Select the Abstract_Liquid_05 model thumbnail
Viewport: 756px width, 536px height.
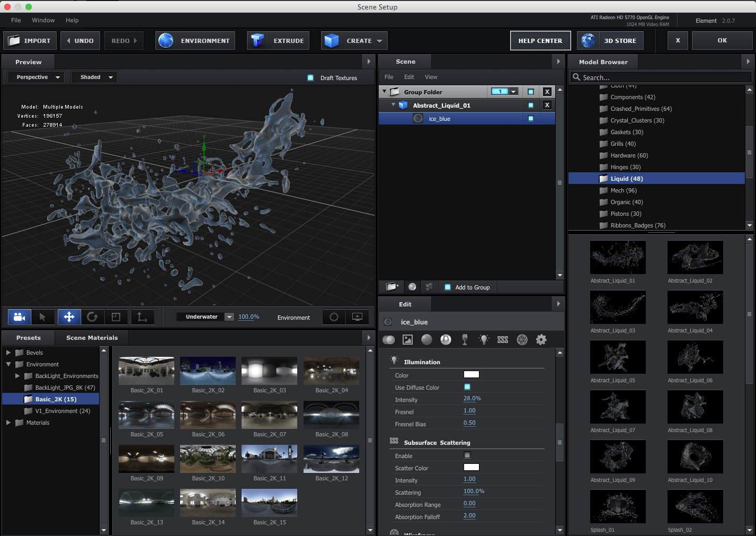pyautogui.click(x=618, y=357)
